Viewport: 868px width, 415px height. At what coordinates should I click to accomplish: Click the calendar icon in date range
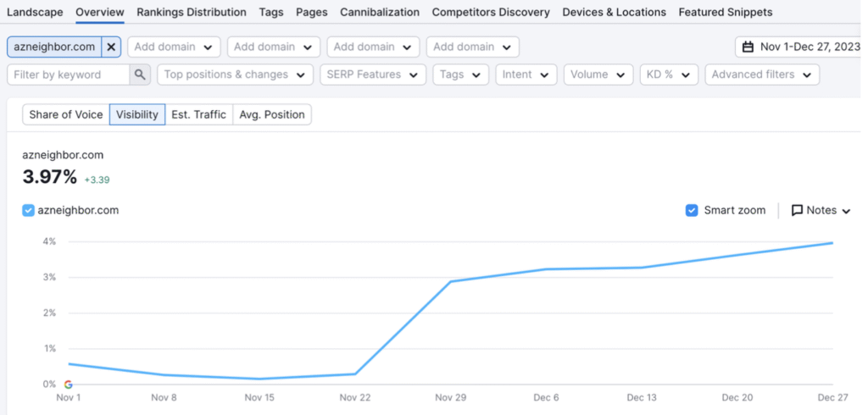748,47
